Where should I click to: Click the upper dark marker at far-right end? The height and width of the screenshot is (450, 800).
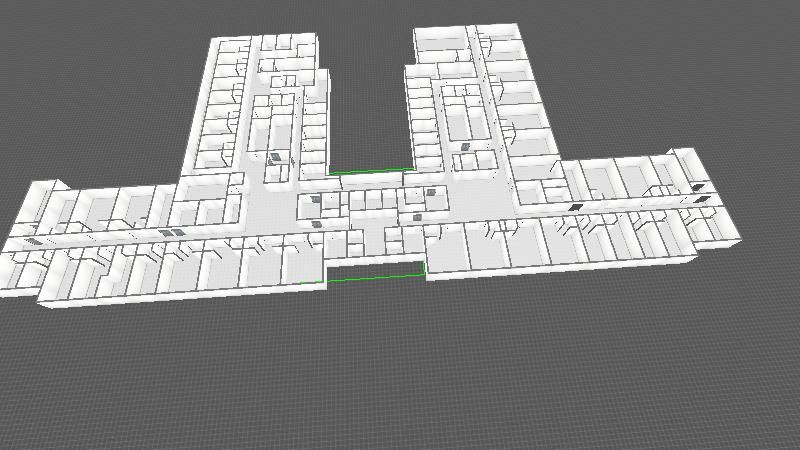pos(697,186)
